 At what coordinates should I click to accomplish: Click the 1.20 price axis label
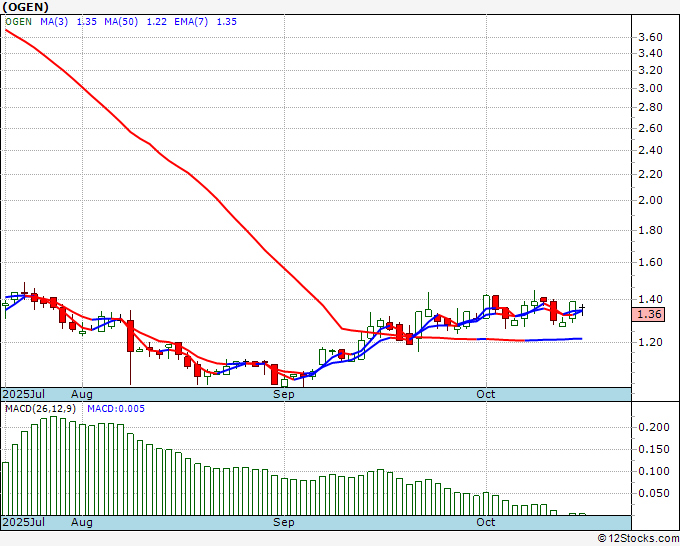point(651,342)
